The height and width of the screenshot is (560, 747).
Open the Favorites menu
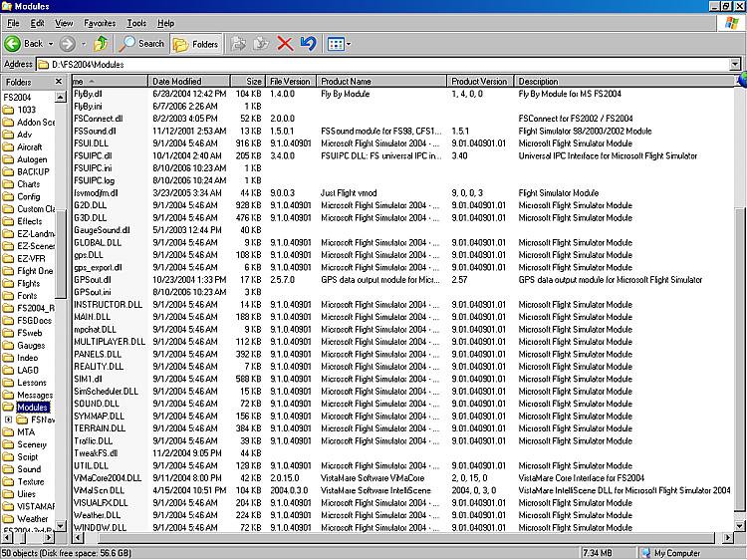click(100, 23)
